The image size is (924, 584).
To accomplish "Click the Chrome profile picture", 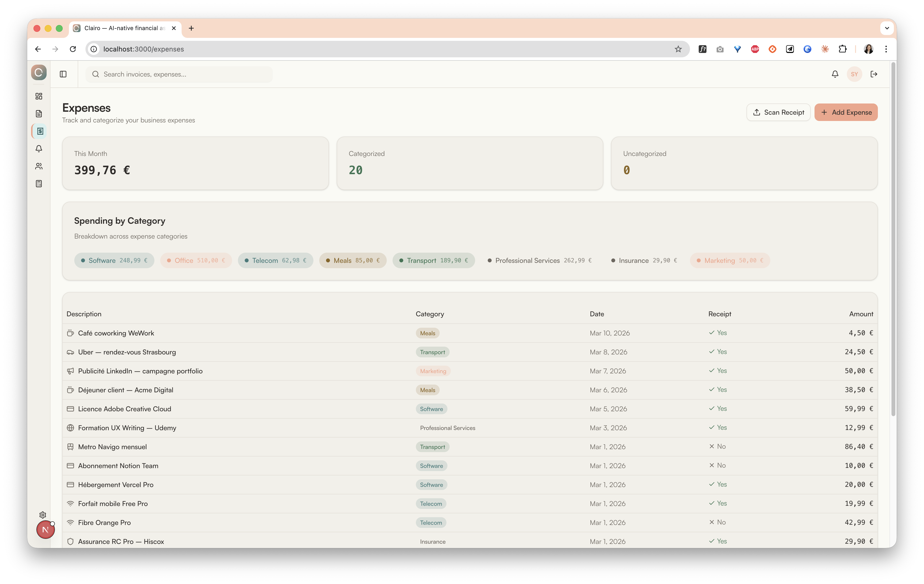I will coord(868,49).
